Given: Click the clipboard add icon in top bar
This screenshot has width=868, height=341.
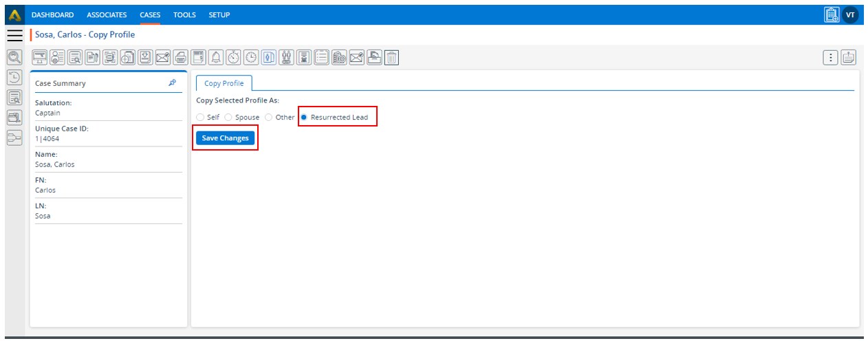Looking at the screenshot, I should tap(832, 14).
